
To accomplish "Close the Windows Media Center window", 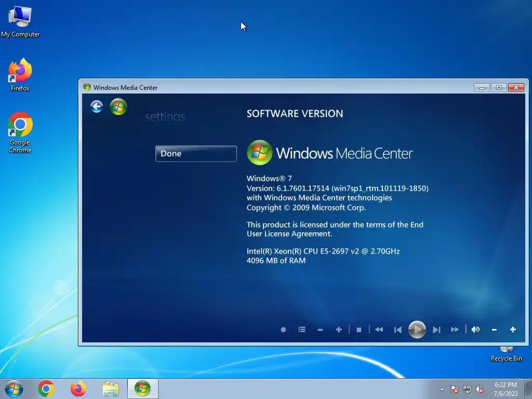I will coord(516,87).
